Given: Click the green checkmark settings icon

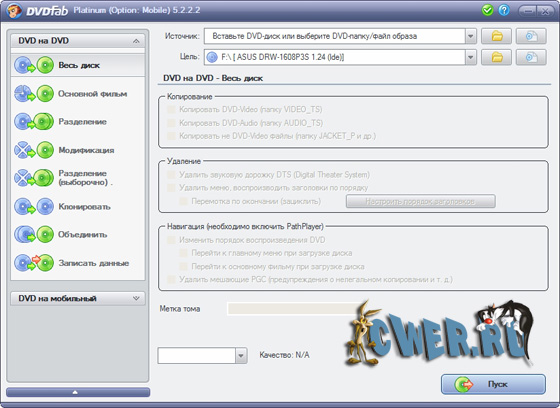Looking at the screenshot, I should point(487,10).
